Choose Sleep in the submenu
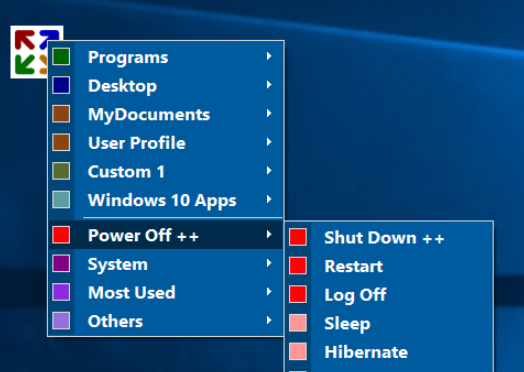This screenshot has height=372, width=524. pos(389,323)
